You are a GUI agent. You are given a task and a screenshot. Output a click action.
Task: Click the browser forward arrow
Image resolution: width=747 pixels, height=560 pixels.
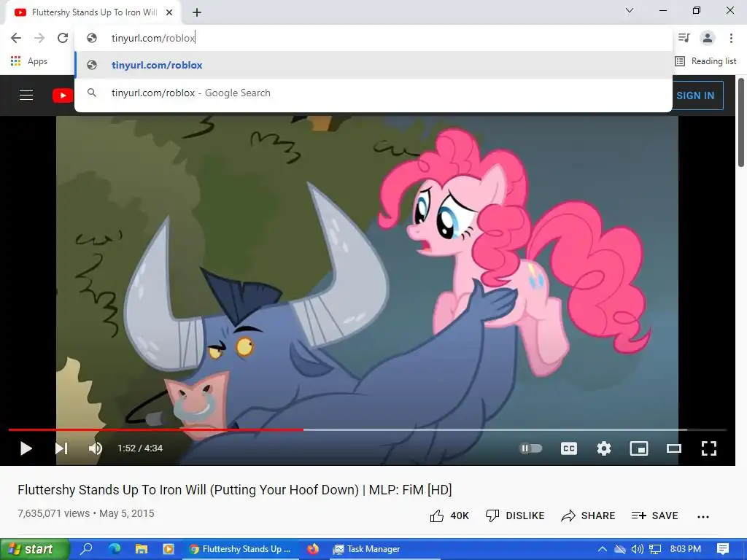click(39, 38)
